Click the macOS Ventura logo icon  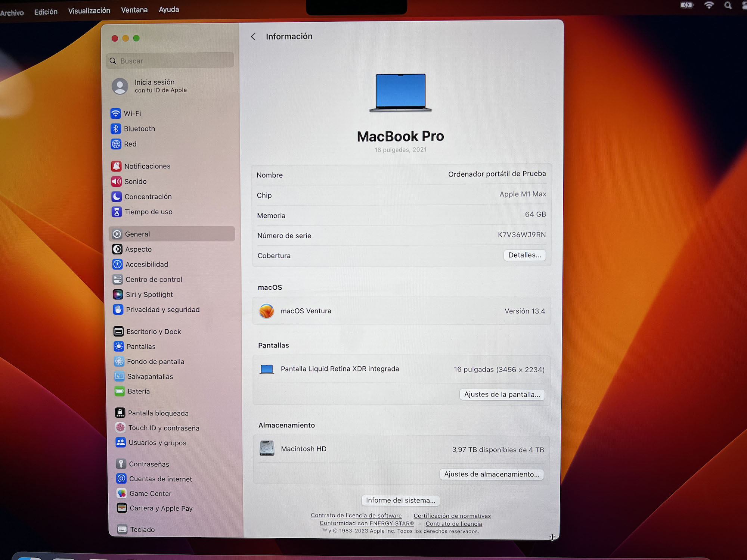coord(267,311)
